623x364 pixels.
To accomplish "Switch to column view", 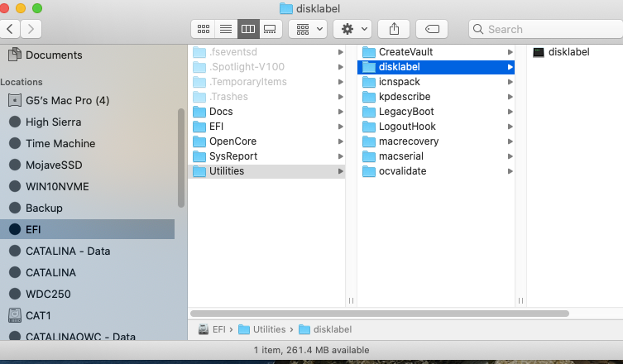I will (x=248, y=29).
